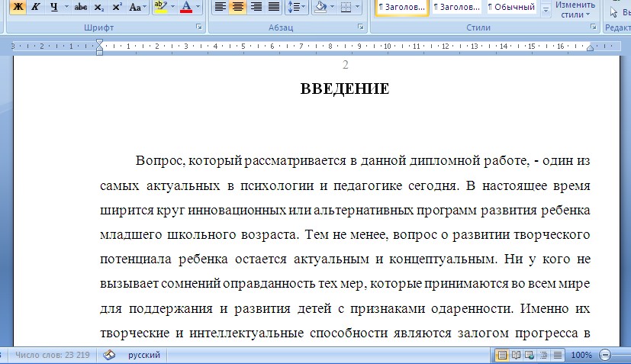Apply superscript formatting
The height and width of the screenshot is (364, 631).
tap(117, 7)
